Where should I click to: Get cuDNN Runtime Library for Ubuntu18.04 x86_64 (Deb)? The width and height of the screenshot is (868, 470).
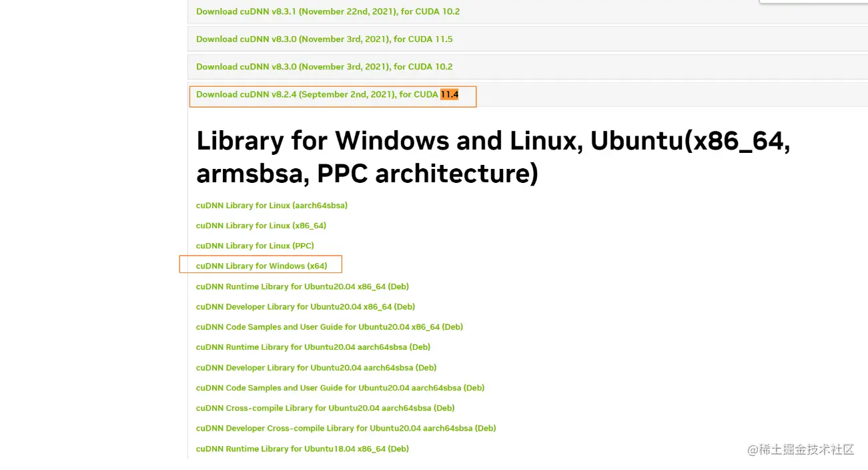(302, 449)
